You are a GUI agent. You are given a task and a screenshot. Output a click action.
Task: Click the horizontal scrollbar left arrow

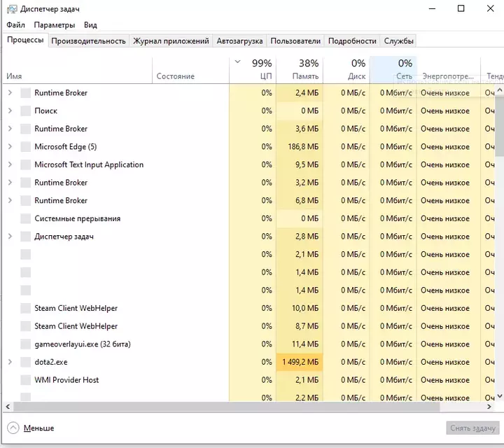8,407
